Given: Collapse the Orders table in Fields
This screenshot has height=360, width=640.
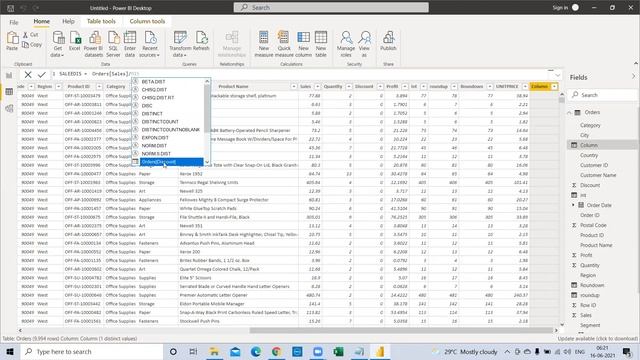Looking at the screenshot, I should [569, 113].
